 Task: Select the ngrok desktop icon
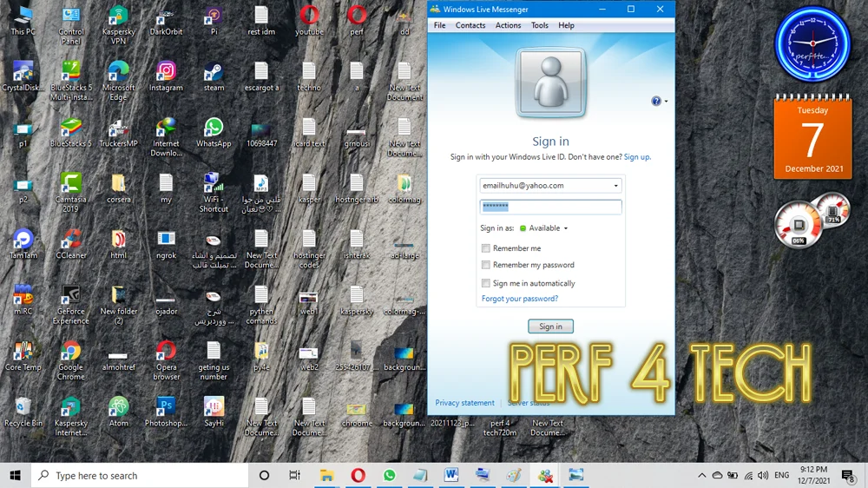[x=166, y=244]
